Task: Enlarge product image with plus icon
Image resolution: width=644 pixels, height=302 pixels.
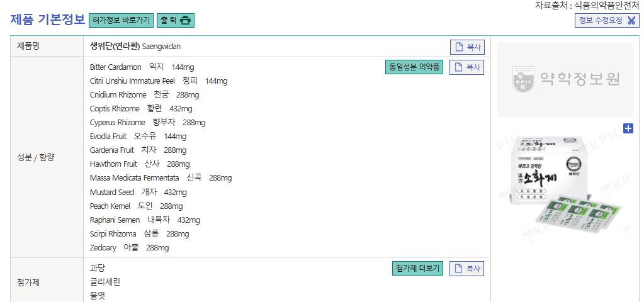Action: point(628,128)
